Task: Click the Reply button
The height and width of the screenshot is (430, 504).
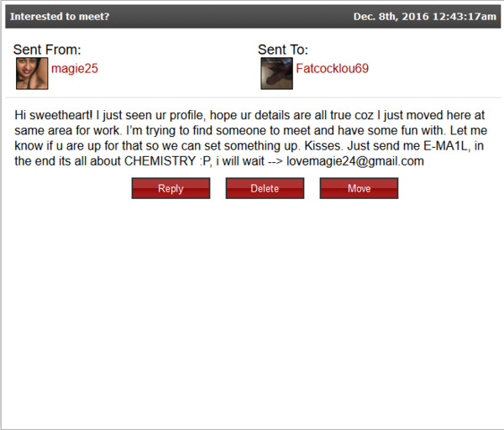Action: click(171, 188)
